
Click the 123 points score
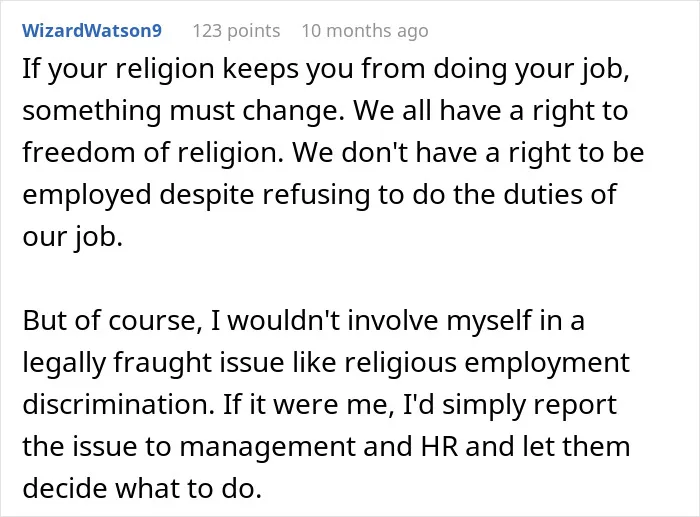pos(236,31)
